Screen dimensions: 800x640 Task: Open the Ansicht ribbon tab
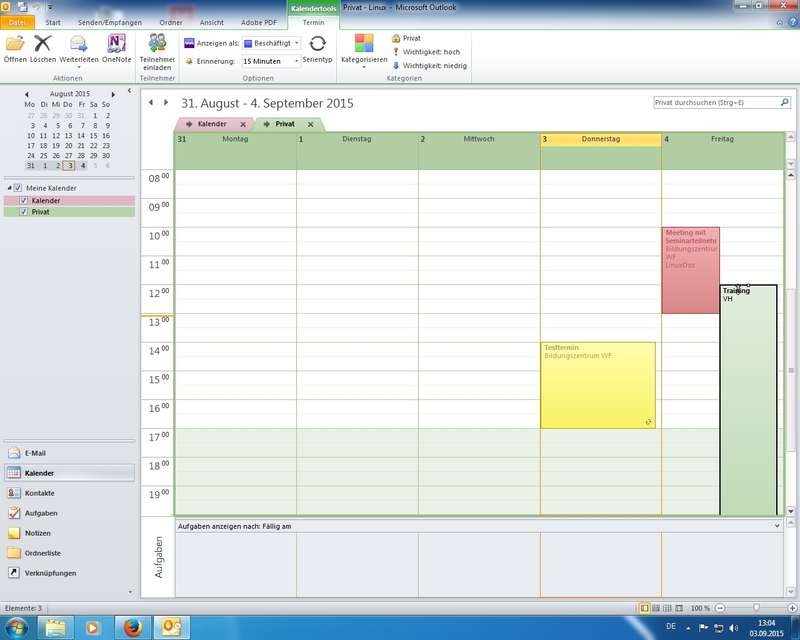pyautogui.click(x=212, y=21)
